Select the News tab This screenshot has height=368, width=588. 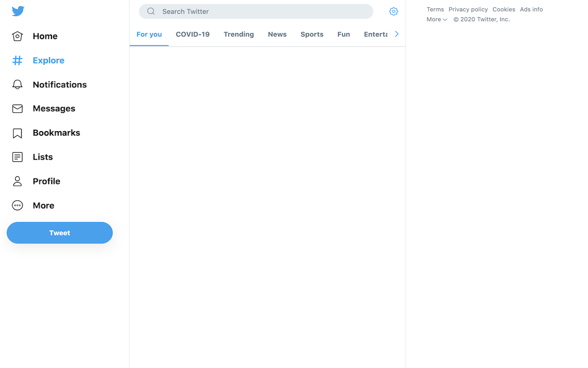277,34
